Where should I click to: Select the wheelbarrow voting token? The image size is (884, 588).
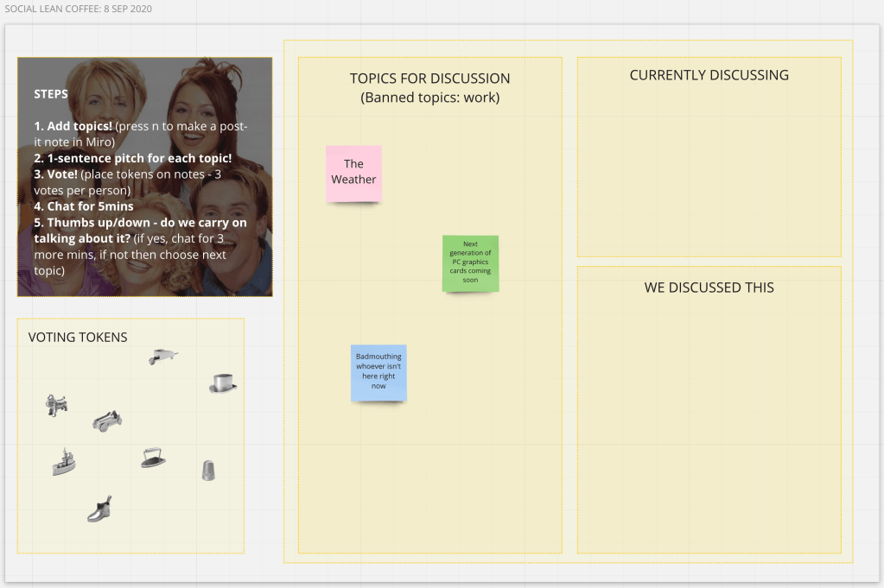click(x=162, y=356)
